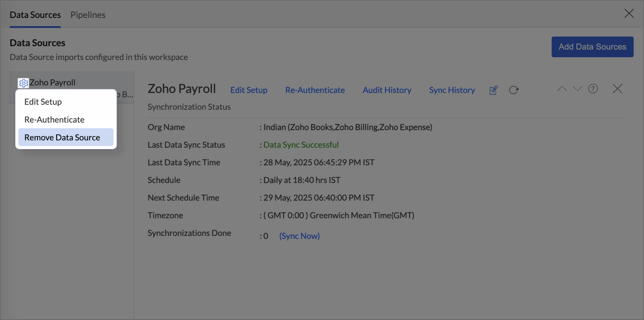Close the Zoho Payroll details panel
This screenshot has width=644, height=320.
(x=617, y=89)
